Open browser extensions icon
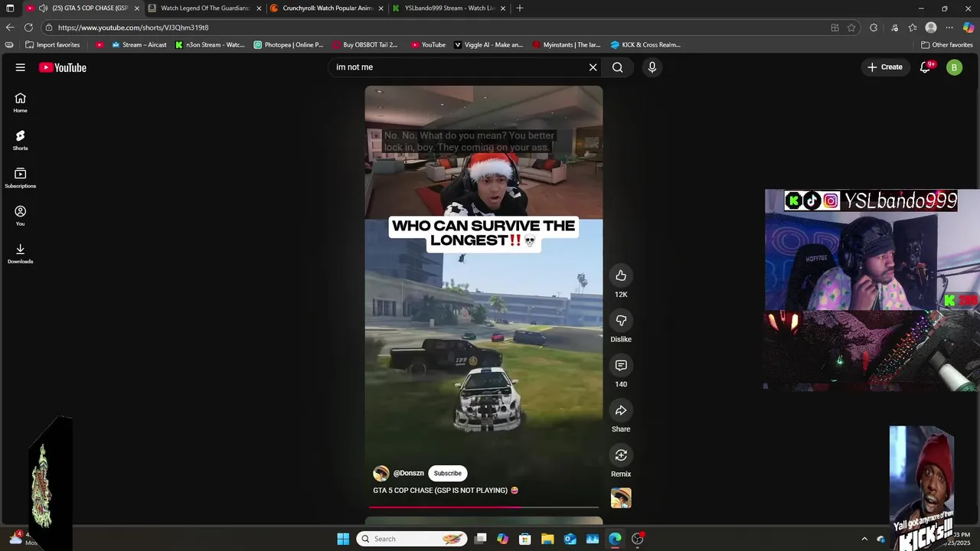 pyautogui.click(x=874, y=28)
